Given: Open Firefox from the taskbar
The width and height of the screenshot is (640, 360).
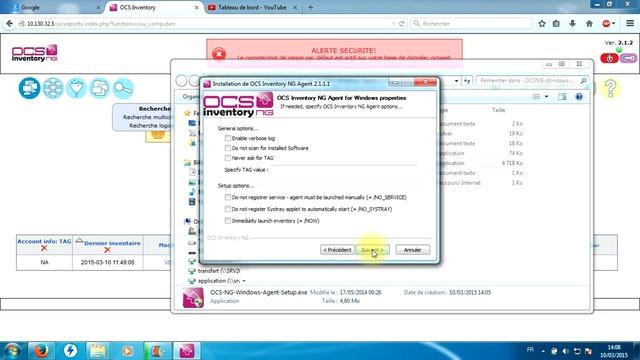Looking at the screenshot, I should 40,351.
